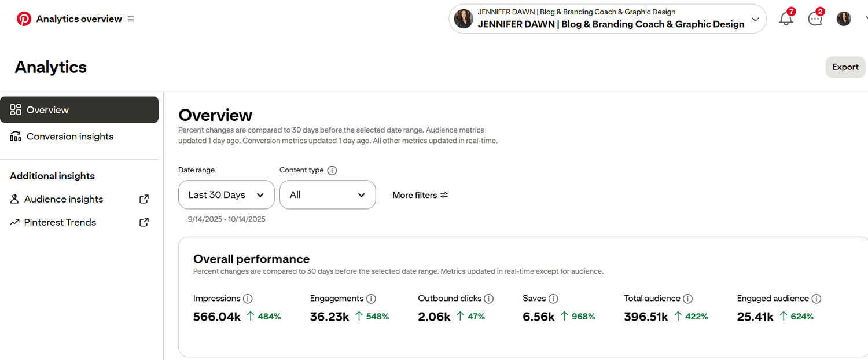Click the Export button
This screenshot has width=868, height=360.
[x=845, y=67]
